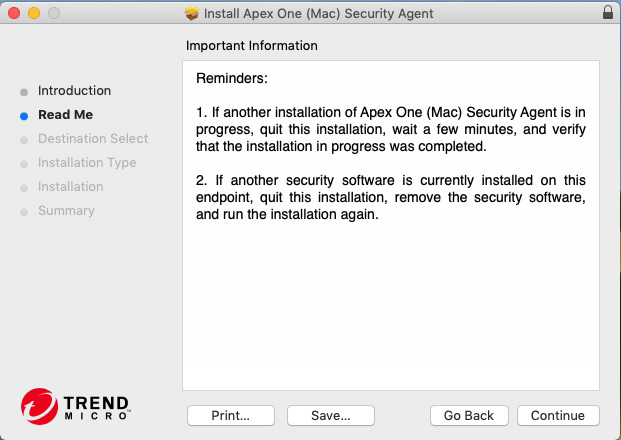This screenshot has width=621, height=440.
Task: Click the package icon beside window title
Action: 192,14
